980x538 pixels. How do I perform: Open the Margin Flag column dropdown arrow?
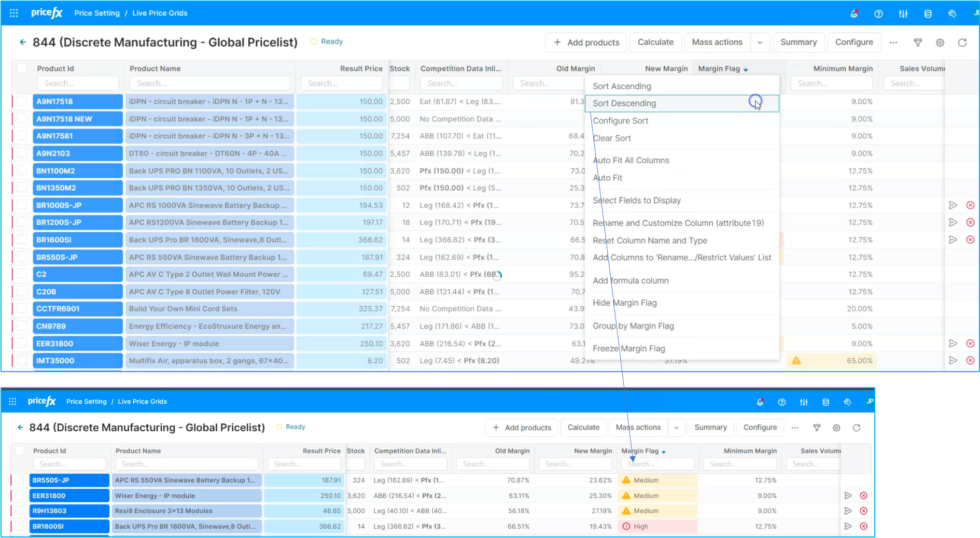[x=746, y=69]
